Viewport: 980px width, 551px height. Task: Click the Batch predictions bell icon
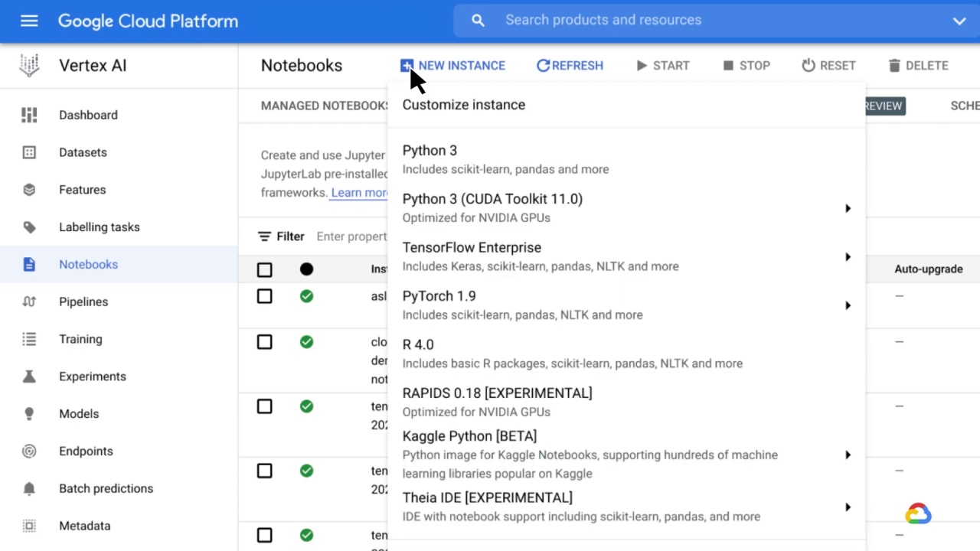tap(29, 488)
